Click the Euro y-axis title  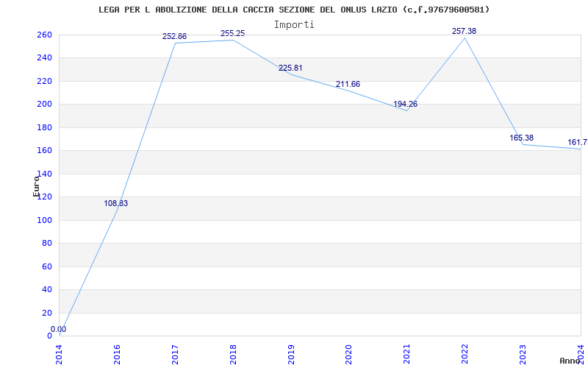pyautogui.click(x=36, y=186)
